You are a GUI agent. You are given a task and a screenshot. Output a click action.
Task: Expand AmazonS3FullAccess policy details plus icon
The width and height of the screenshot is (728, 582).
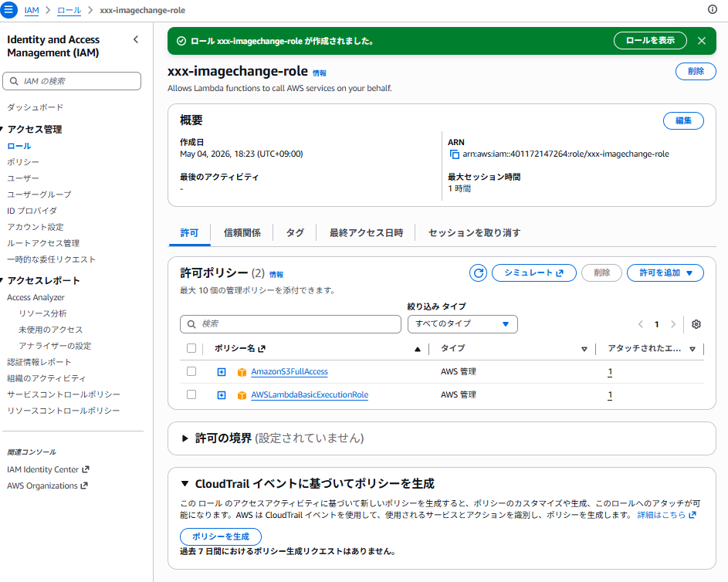click(x=222, y=372)
